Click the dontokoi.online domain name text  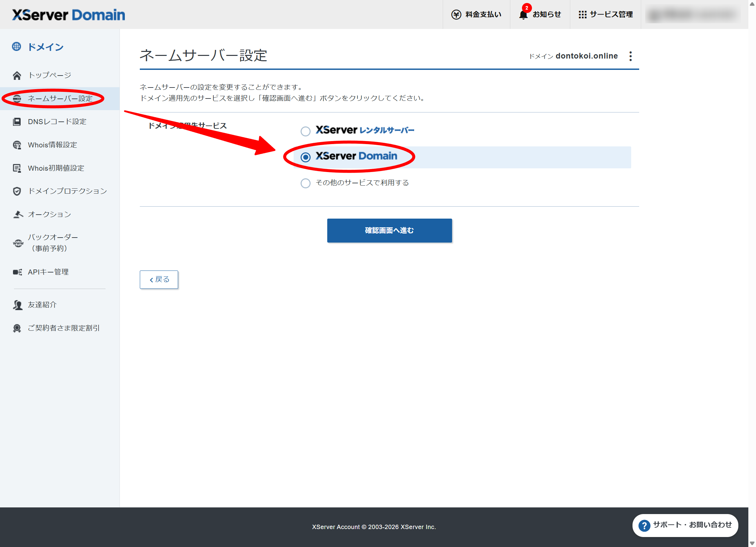click(x=587, y=56)
